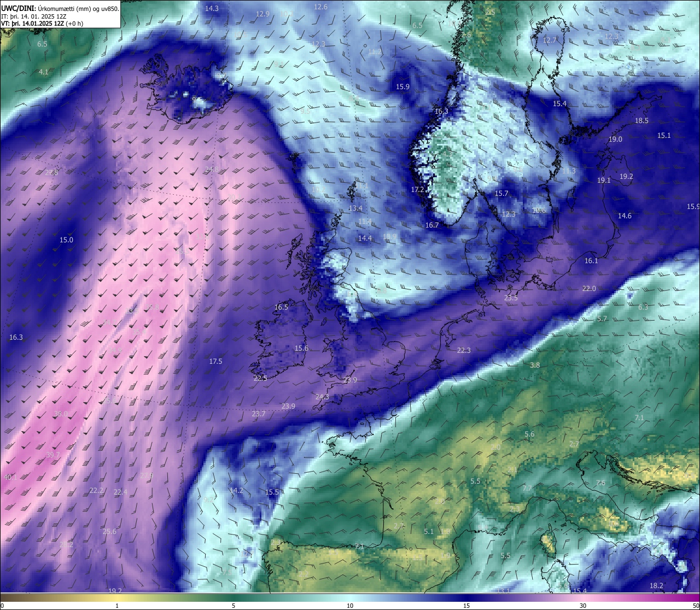
Task: Click the 4.1 value label
Action: click(44, 72)
